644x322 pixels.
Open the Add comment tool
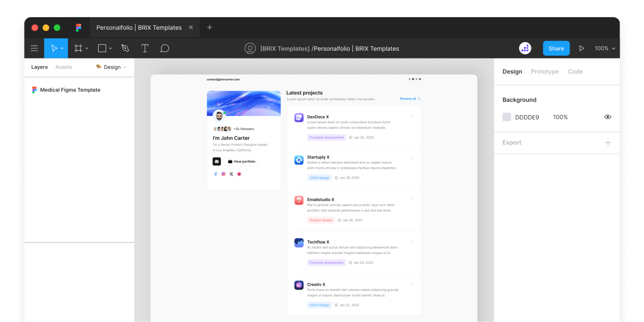tap(164, 48)
